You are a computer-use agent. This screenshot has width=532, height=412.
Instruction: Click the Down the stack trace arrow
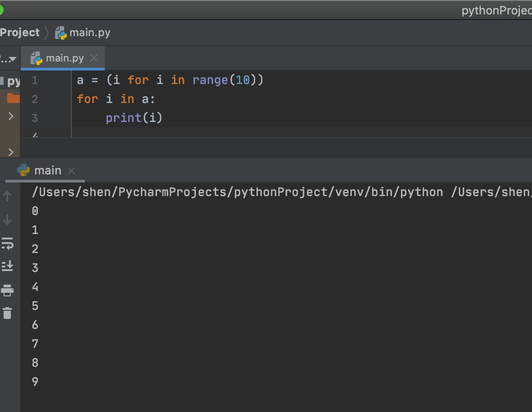tap(7, 220)
